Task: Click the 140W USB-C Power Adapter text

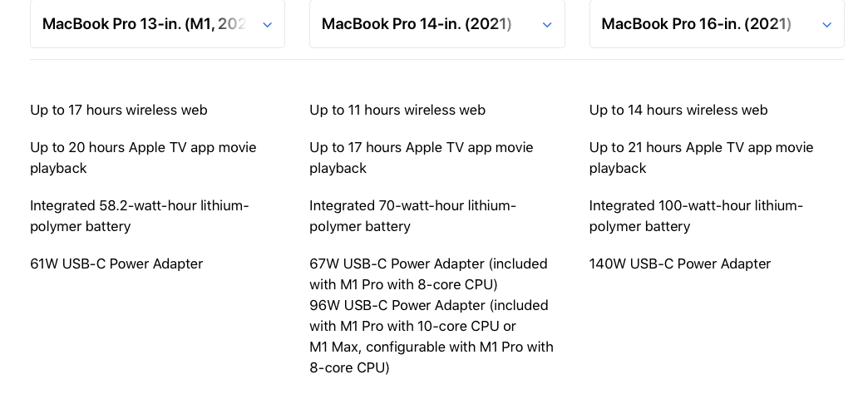Action: point(680,264)
